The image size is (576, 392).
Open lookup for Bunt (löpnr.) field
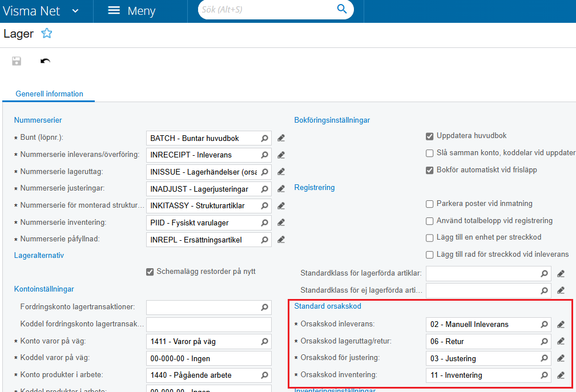[264, 139]
